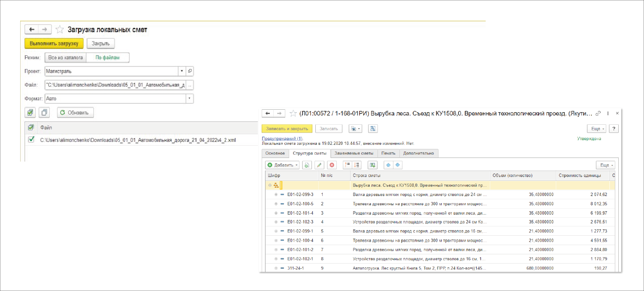The height and width of the screenshot is (291, 644).
Task: Switch to the 'Основное' tab
Action: 275,153
